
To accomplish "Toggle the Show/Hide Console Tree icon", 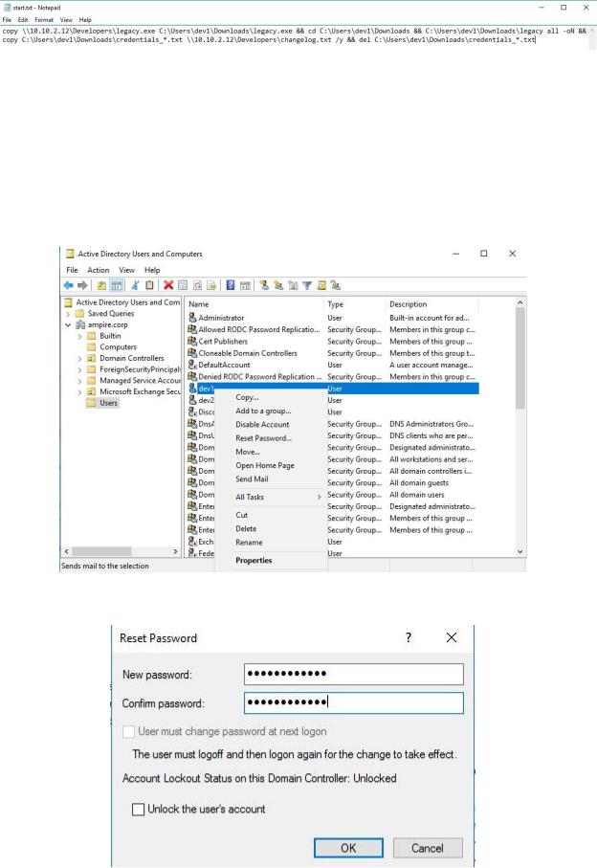I will pyautogui.click(x=116, y=285).
